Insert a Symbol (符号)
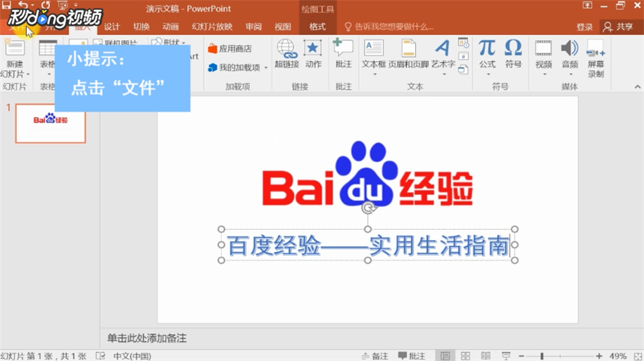The image size is (644, 361). [x=513, y=53]
